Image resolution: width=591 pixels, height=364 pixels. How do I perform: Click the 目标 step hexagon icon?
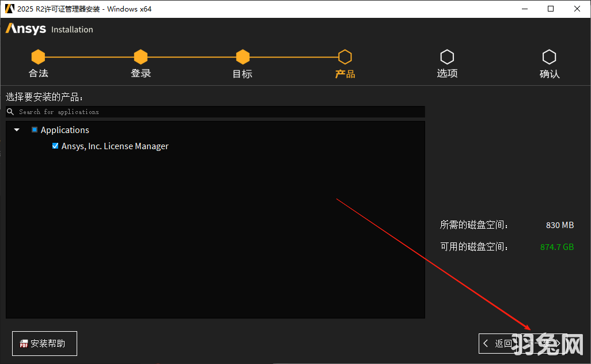tap(243, 57)
